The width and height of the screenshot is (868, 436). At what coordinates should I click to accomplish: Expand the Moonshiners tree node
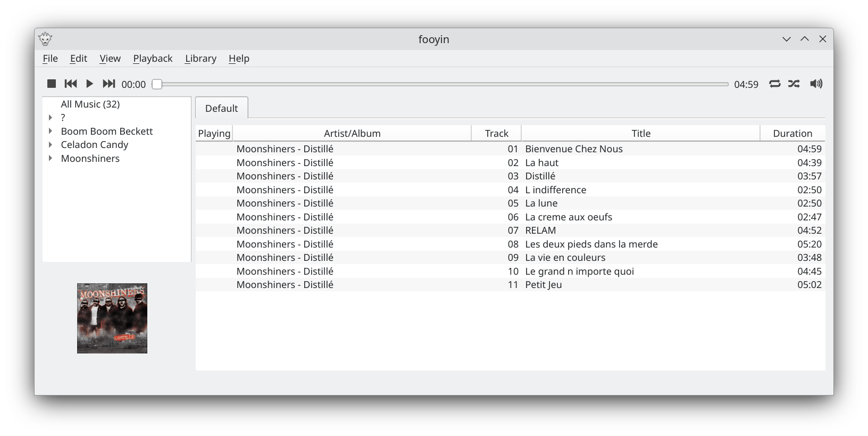[x=51, y=158]
